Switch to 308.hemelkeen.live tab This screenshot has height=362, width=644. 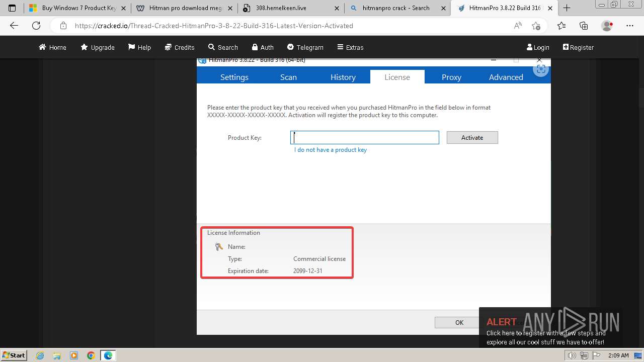point(290,8)
